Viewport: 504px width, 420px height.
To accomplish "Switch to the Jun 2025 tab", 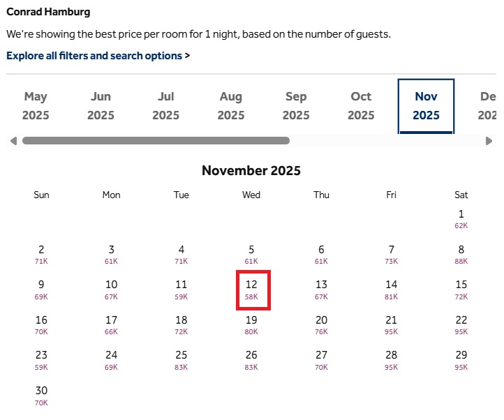I will click(101, 105).
